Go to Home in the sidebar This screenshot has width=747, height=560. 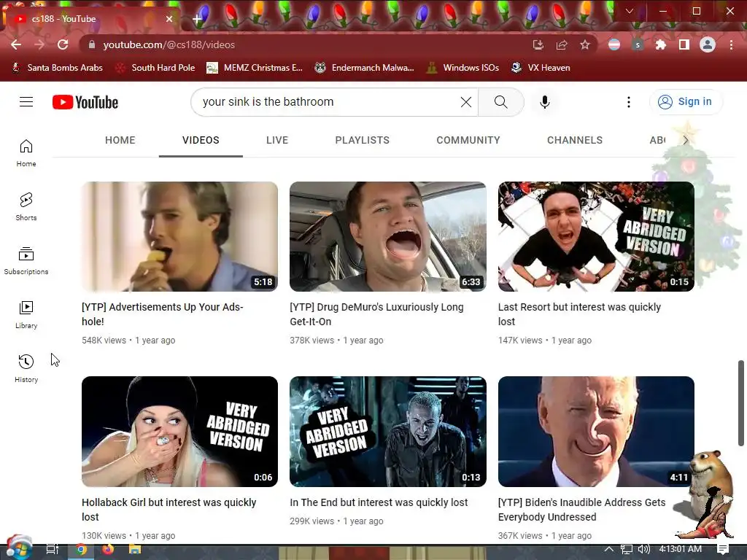(x=26, y=153)
